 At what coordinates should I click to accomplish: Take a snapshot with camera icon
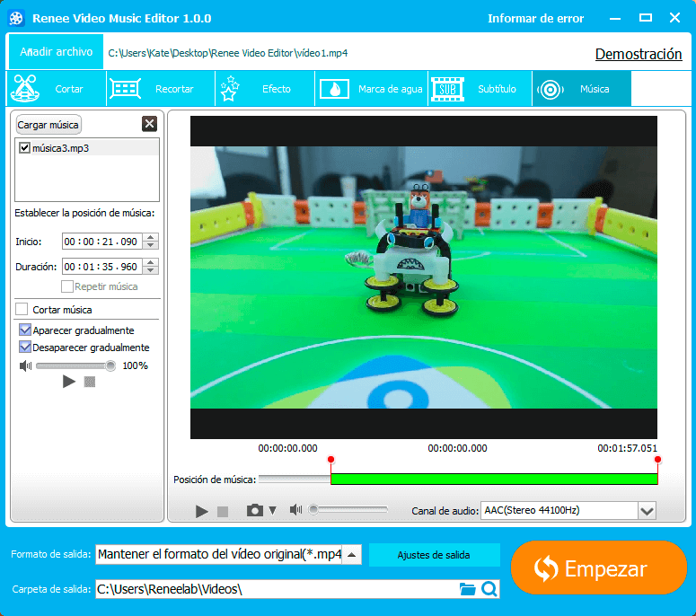click(x=255, y=510)
